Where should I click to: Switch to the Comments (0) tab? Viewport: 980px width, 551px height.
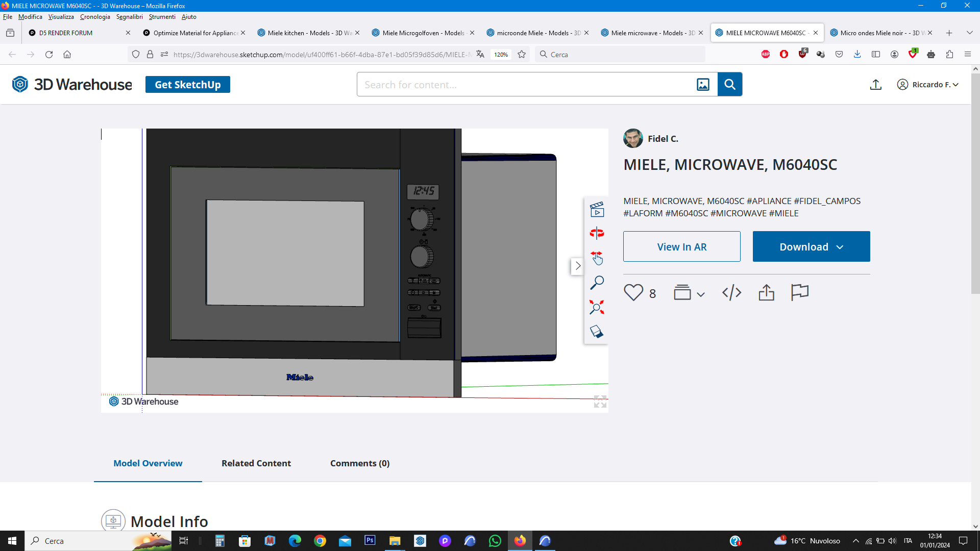tap(360, 463)
